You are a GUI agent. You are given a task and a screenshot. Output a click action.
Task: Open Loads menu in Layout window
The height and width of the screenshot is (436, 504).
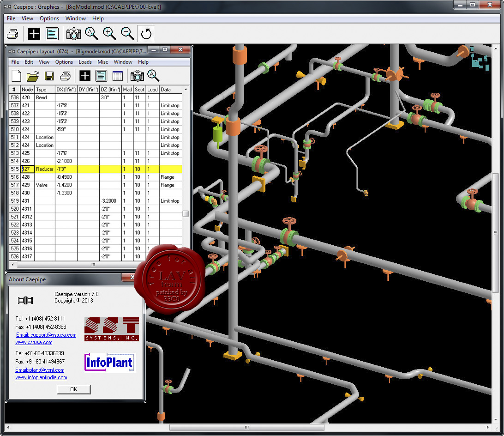coord(85,62)
